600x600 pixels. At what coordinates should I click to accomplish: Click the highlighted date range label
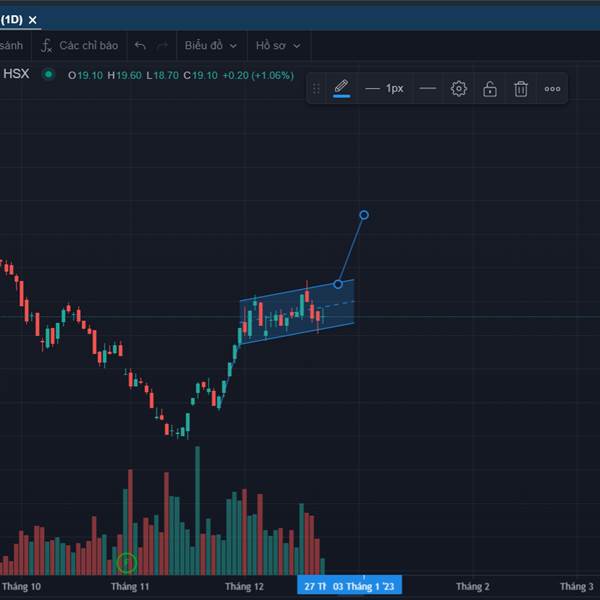pos(349,586)
